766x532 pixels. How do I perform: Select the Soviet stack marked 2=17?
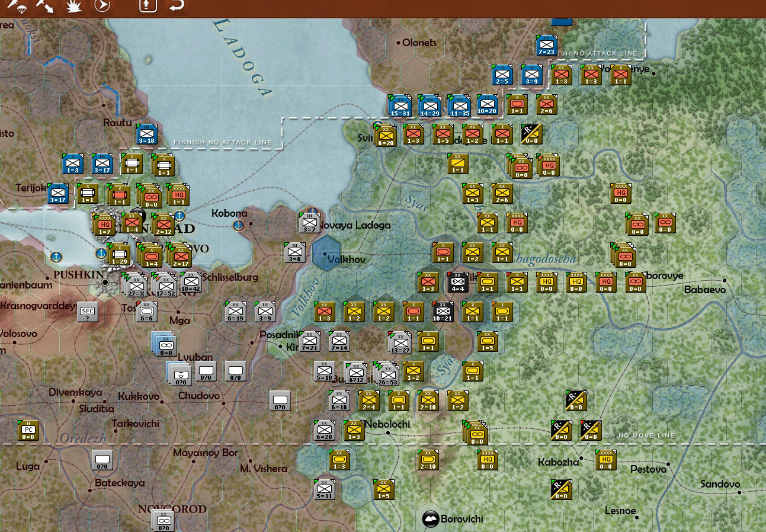click(178, 255)
